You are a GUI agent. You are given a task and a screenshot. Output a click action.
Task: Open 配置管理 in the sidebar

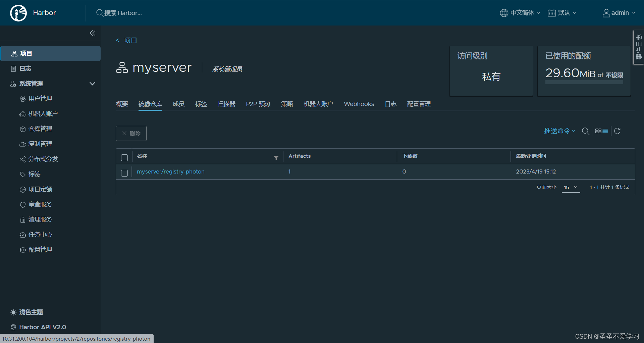click(40, 250)
